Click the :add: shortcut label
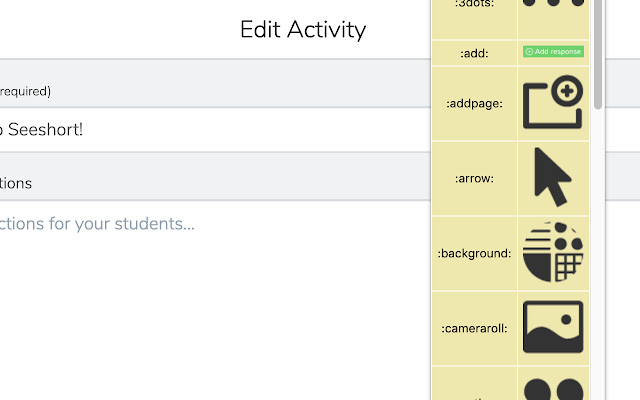The width and height of the screenshot is (640, 400). click(x=474, y=52)
